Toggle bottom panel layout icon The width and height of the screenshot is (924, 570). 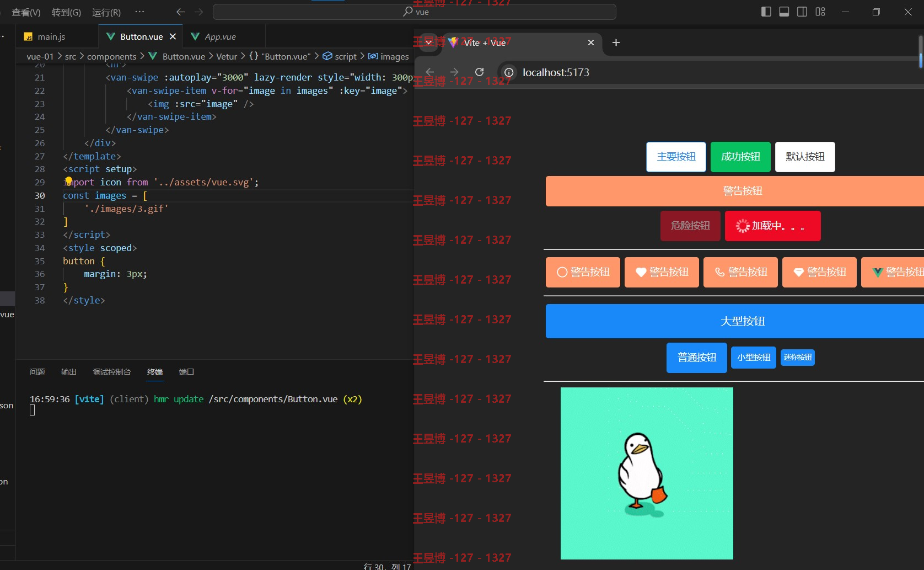point(784,12)
